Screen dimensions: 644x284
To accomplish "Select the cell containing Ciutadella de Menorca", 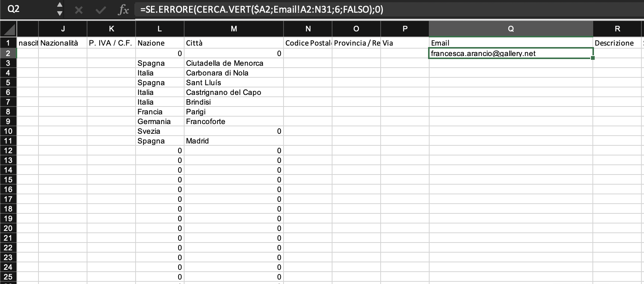I will coord(233,63).
